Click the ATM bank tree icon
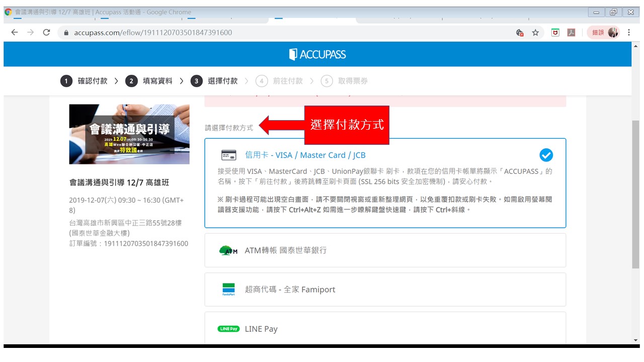This screenshot has width=644, height=362. click(x=228, y=250)
